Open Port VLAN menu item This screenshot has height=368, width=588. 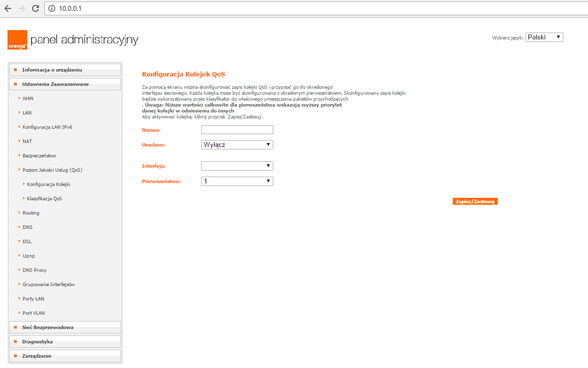(34, 313)
